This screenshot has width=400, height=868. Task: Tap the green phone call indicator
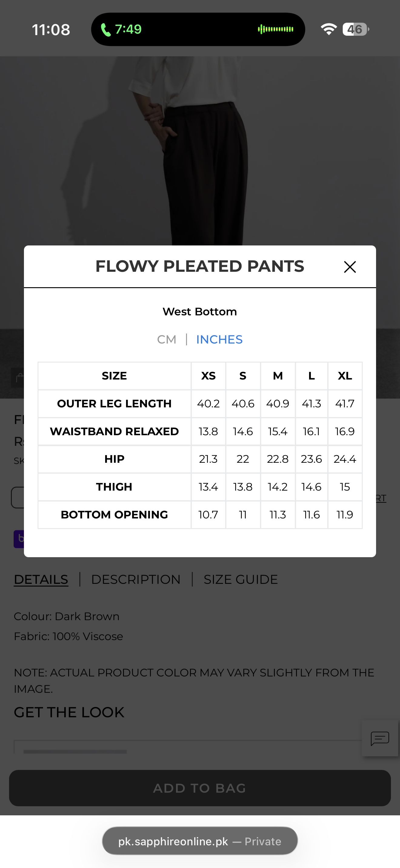(121, 29)
